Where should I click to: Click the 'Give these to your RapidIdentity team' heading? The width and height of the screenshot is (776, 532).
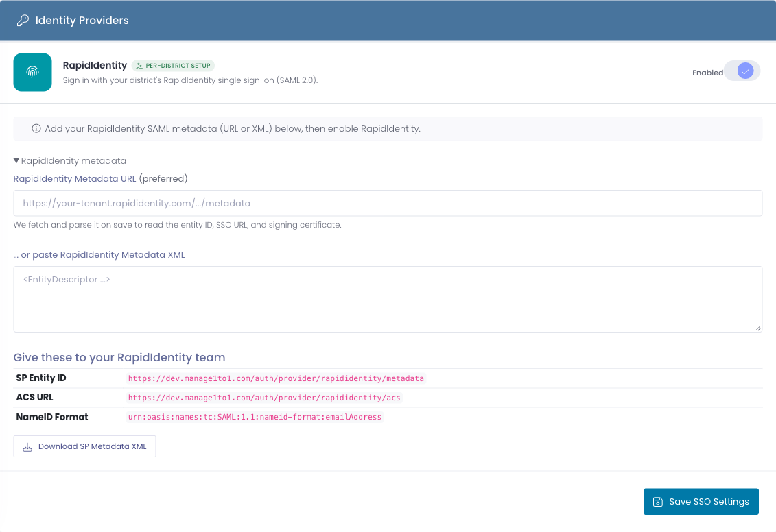click(x=119, y=357)
